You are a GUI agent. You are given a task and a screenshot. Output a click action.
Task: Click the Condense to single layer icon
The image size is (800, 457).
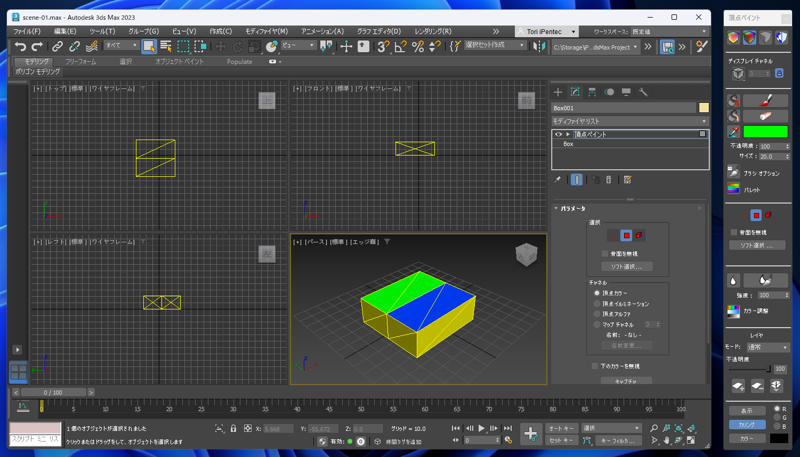[777, 386]
